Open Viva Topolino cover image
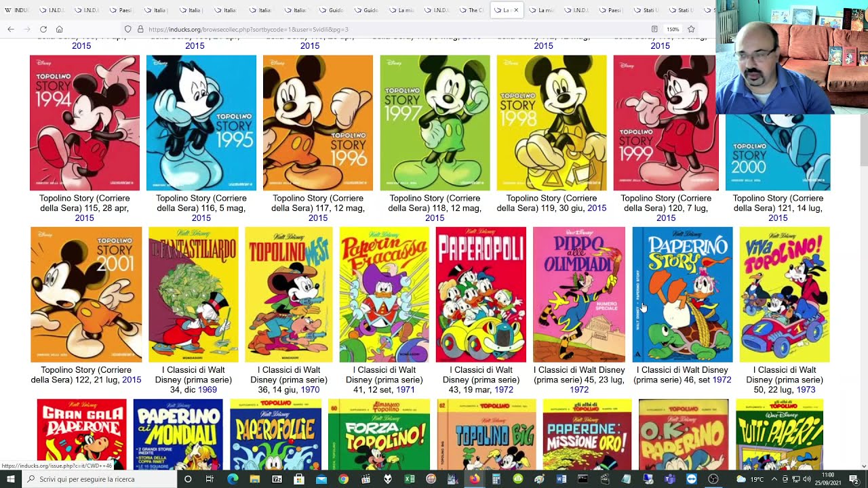The width and height of the screenshot is (868, 488). (784, 294)
